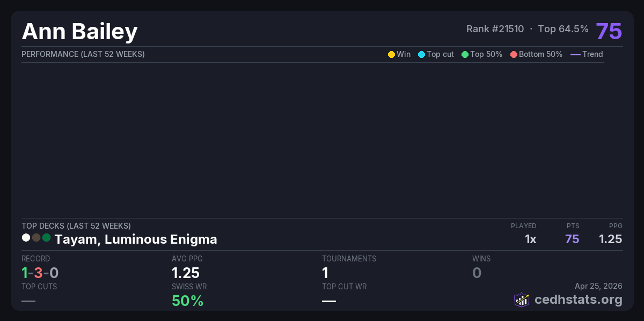Viewport: 644px width, 321px height.
Task: Click the Rank #21510 text
Action: coord(495,29)
